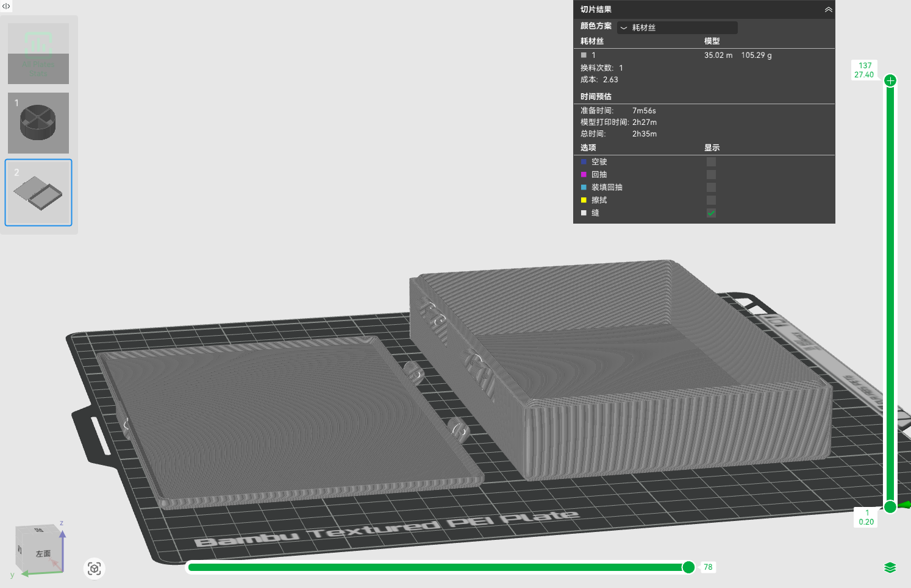Select plate 1 thumbnail with round container
This screenshot has width=911, height=588.
pyautogui.click(x=38, y=123)
